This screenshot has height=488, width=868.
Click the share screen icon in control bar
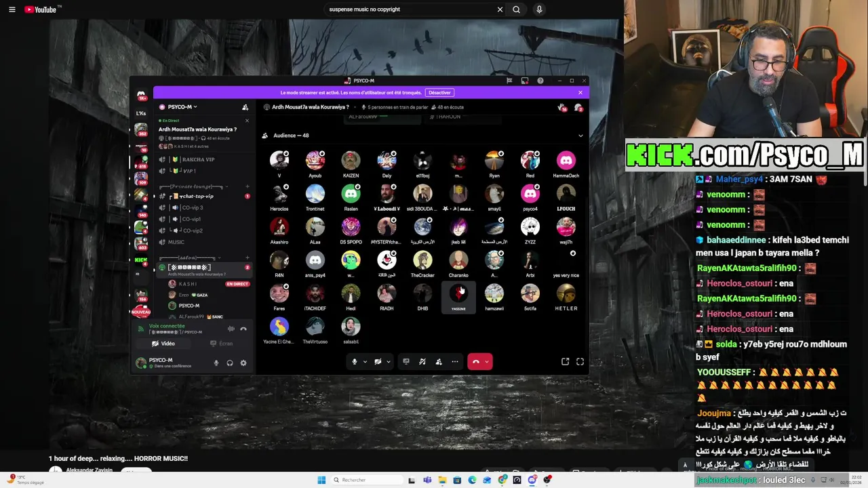tap(406, 362)
